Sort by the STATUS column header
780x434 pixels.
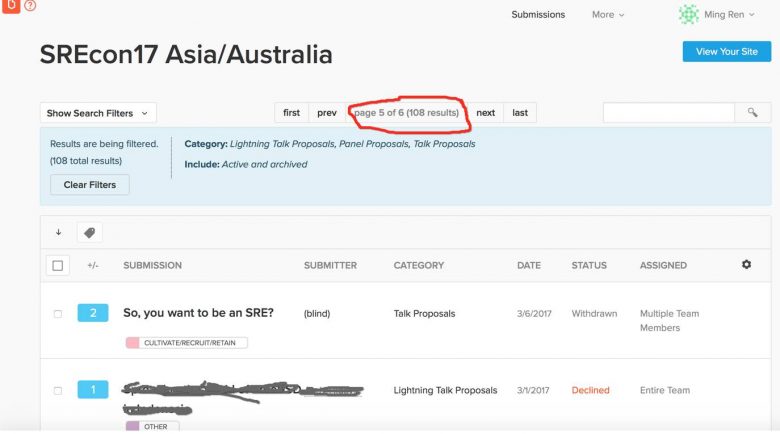[589, 265]
